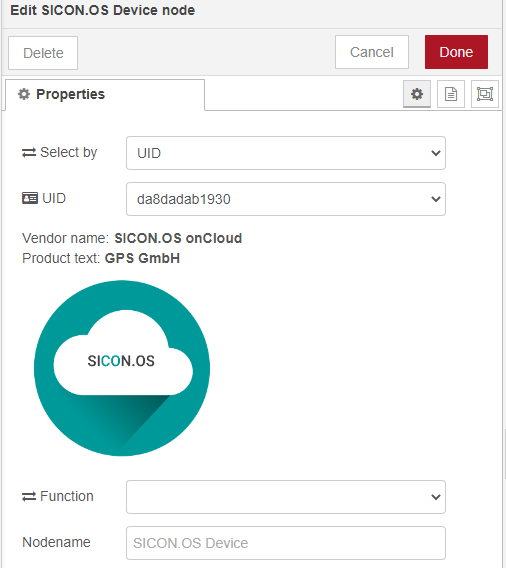Open UID dropdown showing da8dadab1930
Image resolution: width=506 pixels, height=568 pixels.
286,199
